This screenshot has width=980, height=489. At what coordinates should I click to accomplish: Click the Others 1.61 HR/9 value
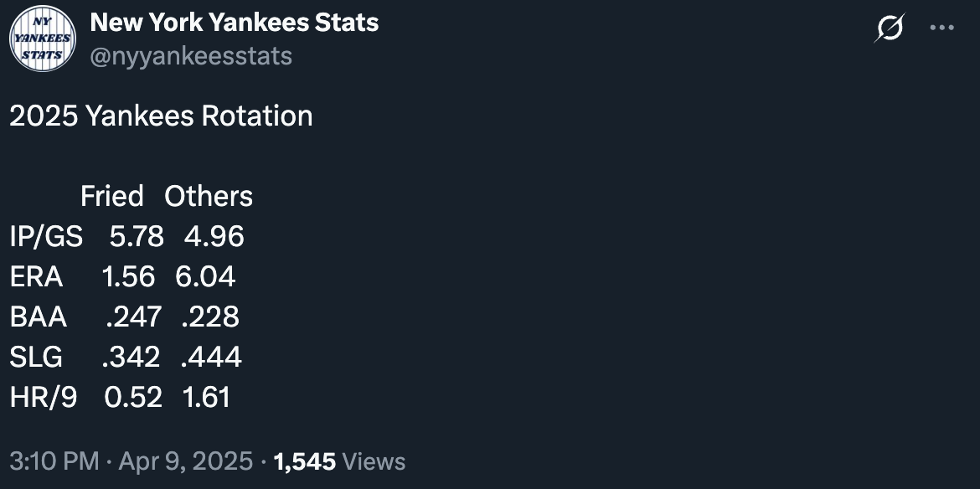click(x=206, y=397)
